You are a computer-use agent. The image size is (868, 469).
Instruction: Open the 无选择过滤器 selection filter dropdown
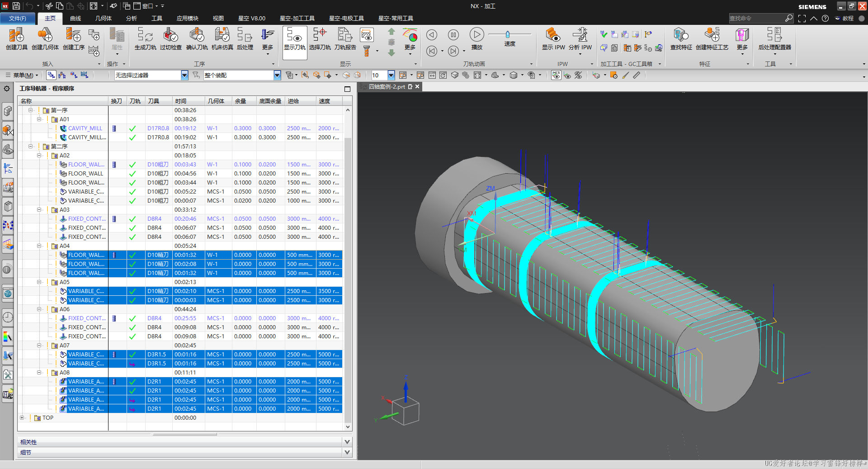click(x=184, y=75)
